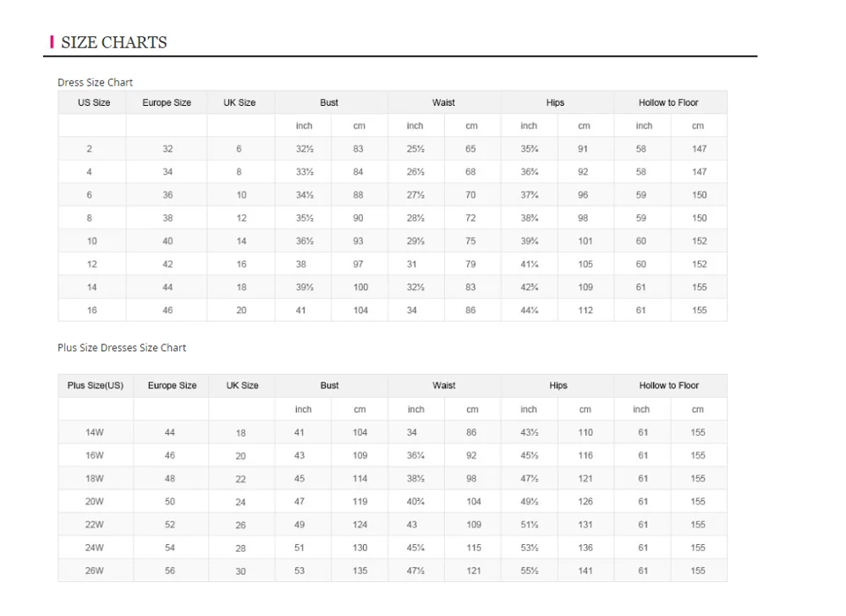
Task: Click the pink bar beside SIZE CHARTS
Action: 52,42
